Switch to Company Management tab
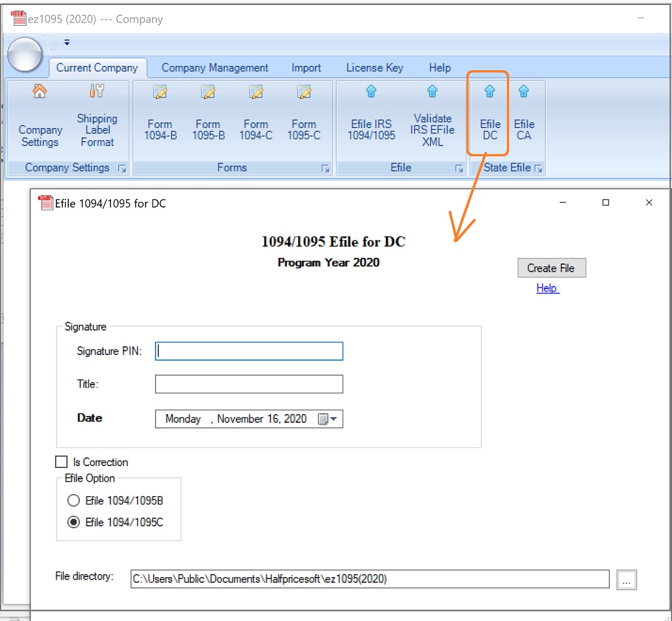 pos(215,68)
